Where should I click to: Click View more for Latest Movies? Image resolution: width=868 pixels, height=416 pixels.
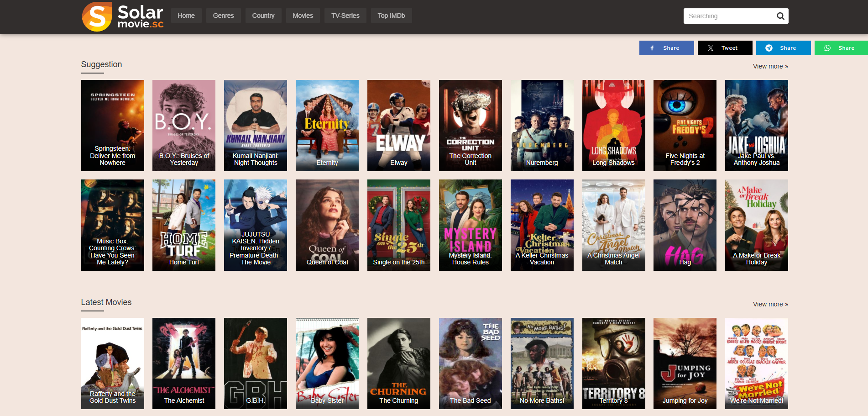coord(770,304)
